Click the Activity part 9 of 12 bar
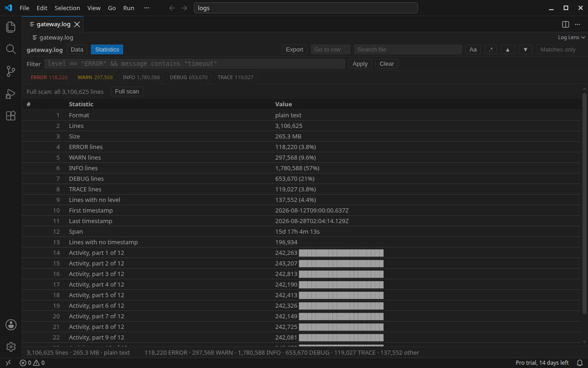The height and width of the screenshot is (368, 588). [341, 337]
